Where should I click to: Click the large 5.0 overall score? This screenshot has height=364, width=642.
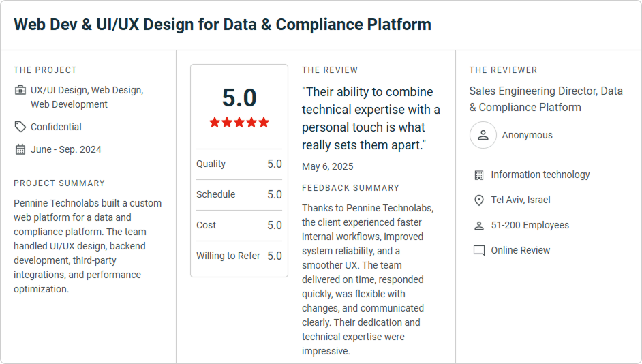pos(239,97)
